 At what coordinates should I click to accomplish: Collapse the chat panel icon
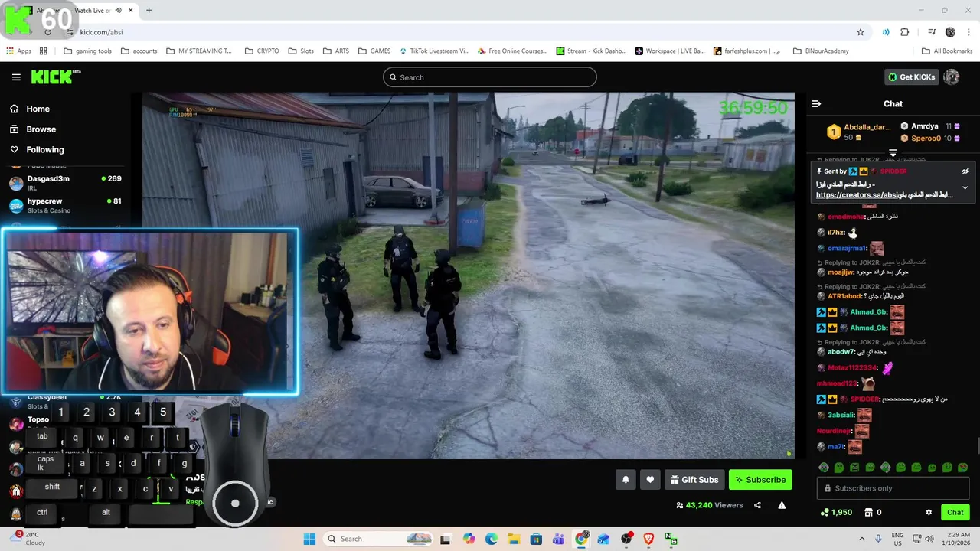tap(816, 104)
